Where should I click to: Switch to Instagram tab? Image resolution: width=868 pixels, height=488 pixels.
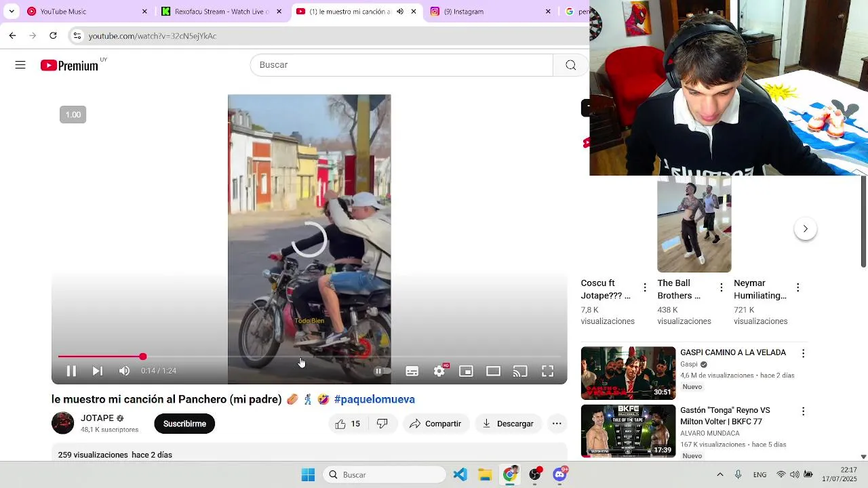click(491, 12)
